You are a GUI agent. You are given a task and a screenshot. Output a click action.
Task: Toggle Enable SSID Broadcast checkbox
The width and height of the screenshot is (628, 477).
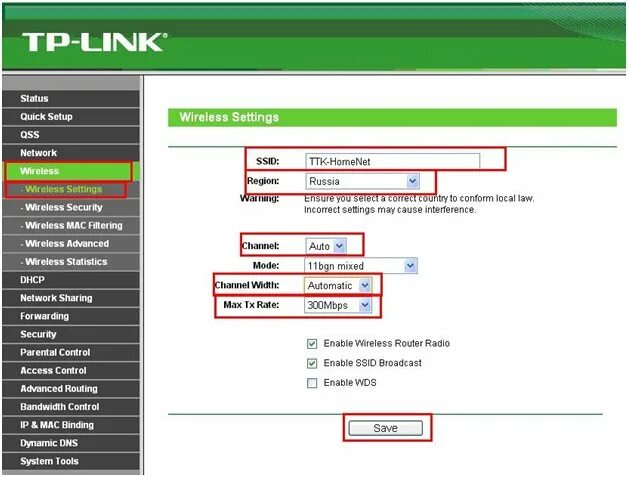pos(312,363)
